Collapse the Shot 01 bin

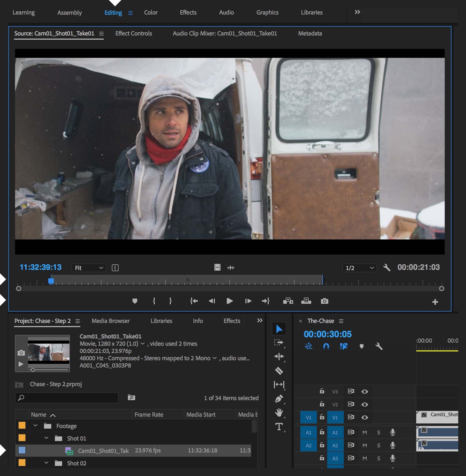(x=46, y=438)
